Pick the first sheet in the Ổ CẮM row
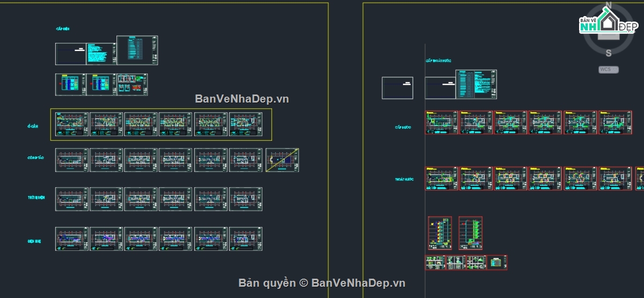This screenshot has width=644, height=298. coord(72,124)
